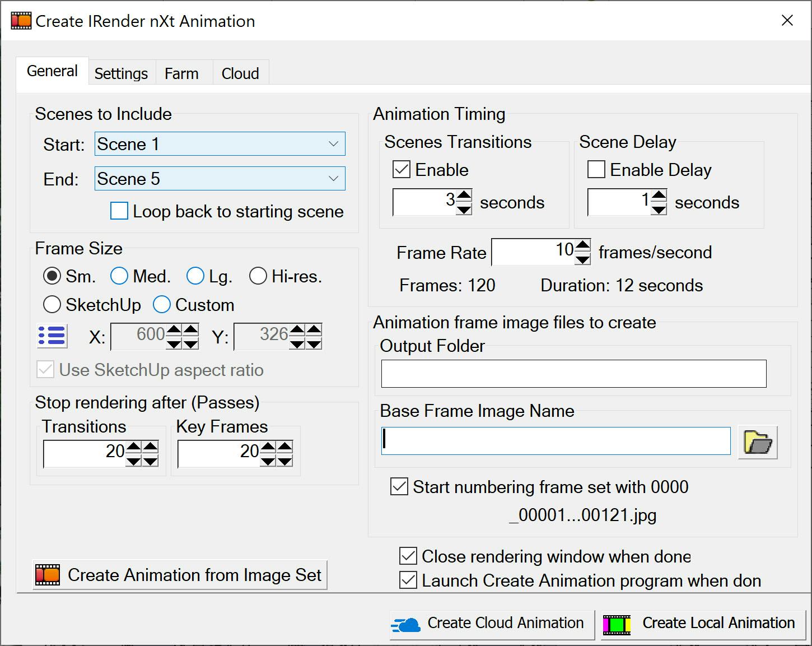Screen dimensions: 812x646
Task: Select the Hi-res. frame size option
Action: click(x=258, y=276)
